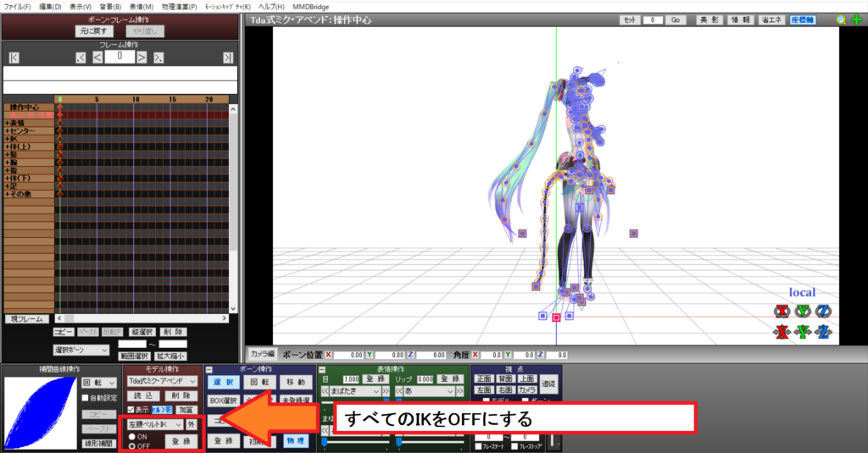Jump to the first frame
This screenshot has height=453, width=868.
[14, 58]
